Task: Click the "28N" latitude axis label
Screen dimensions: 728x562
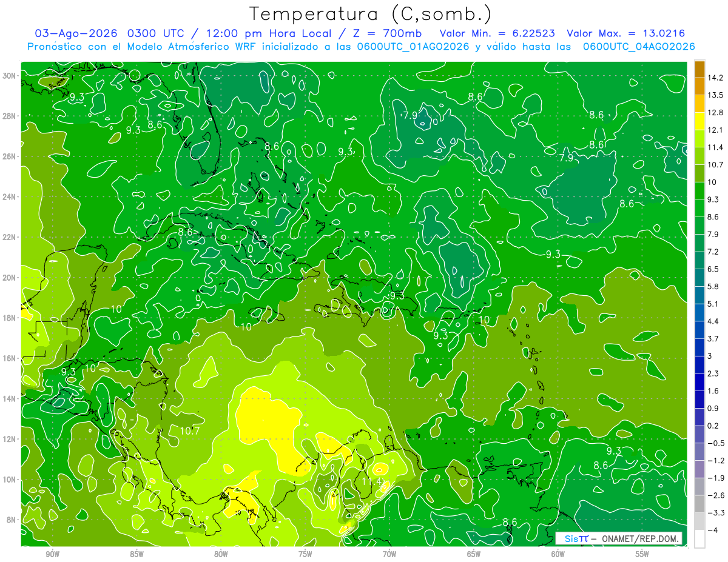Action: 10,116
